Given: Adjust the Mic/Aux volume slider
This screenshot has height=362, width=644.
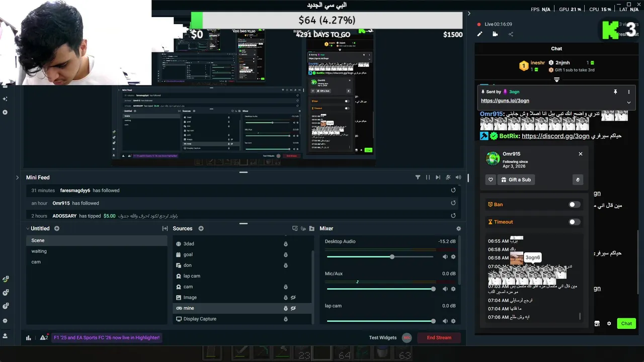Looking at the screenshot, I should (380, 289).
